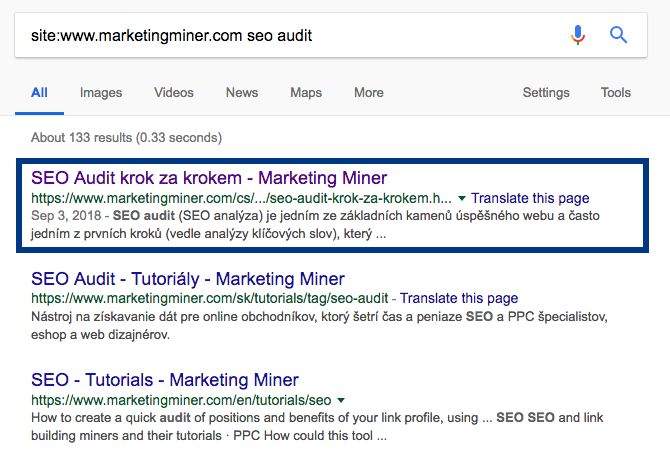Click the sk/tutorials/tag/seo-audit green URL

pos(209,298)
